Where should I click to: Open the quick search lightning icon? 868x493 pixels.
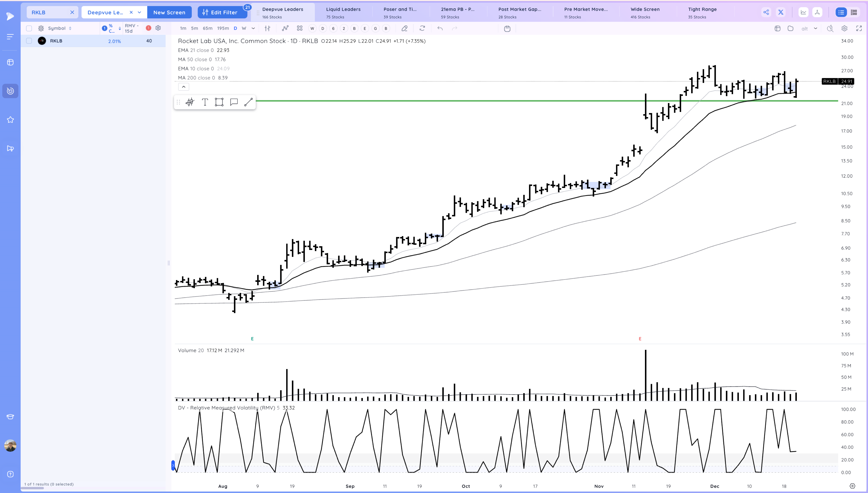830,28
